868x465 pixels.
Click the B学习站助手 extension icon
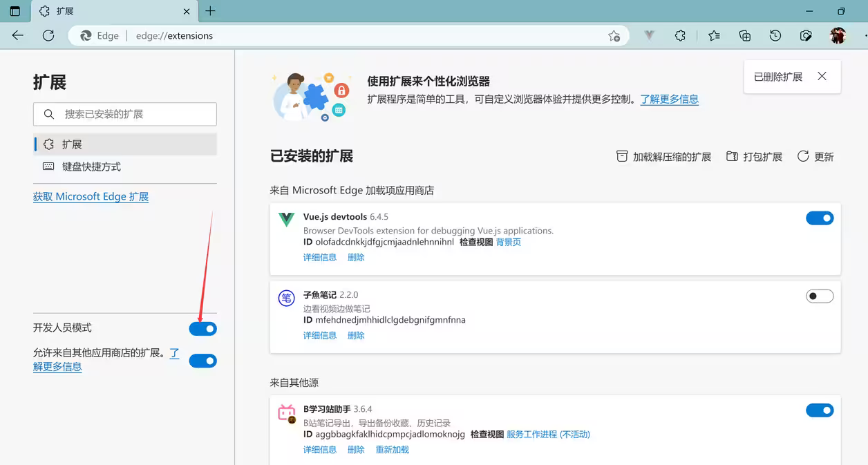[x=286, y=413]
